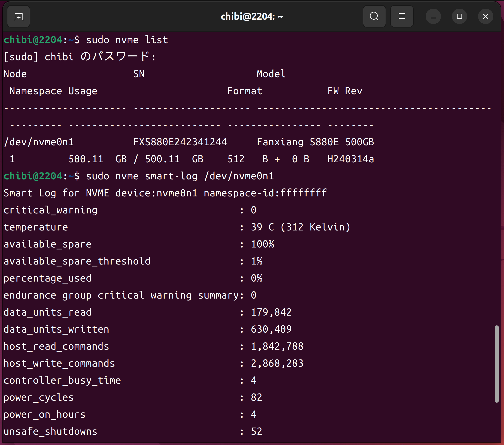Open a new terminal tab

tap(19, 17)
